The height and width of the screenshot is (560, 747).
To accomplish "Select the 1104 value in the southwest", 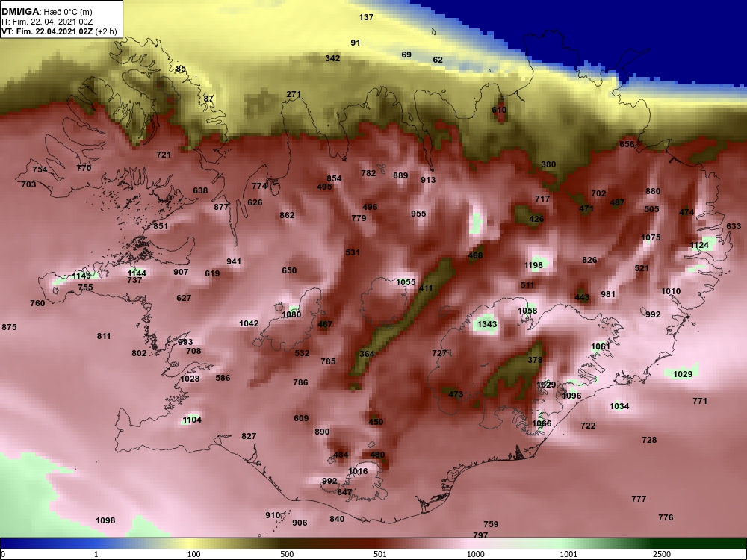I will pos(192,420).
